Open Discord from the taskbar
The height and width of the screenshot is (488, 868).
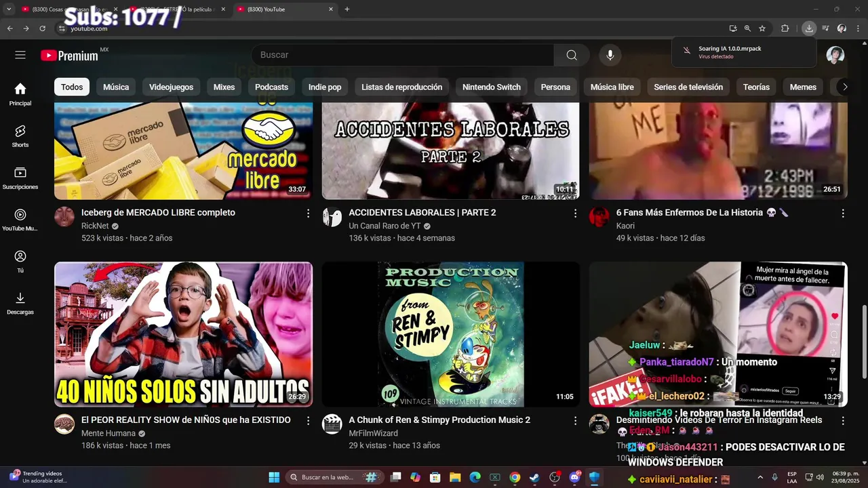coord(575,477)
